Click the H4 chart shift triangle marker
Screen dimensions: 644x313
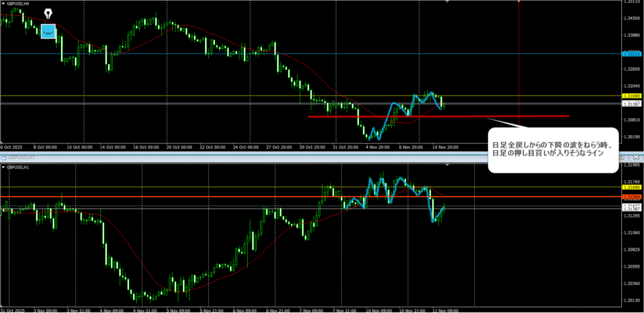447,2
